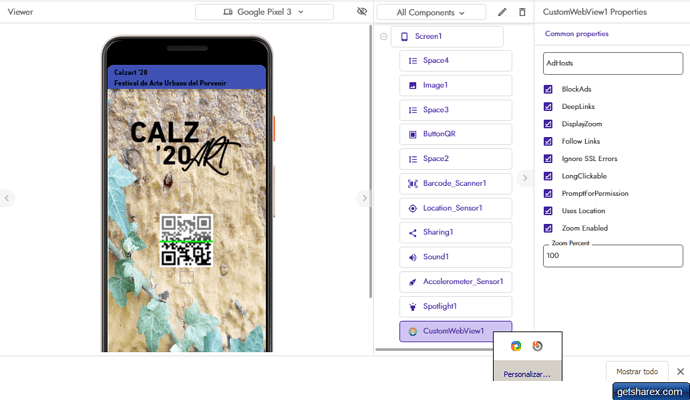
Task: Select Space4 in the component tree
Action: point(455,61)
